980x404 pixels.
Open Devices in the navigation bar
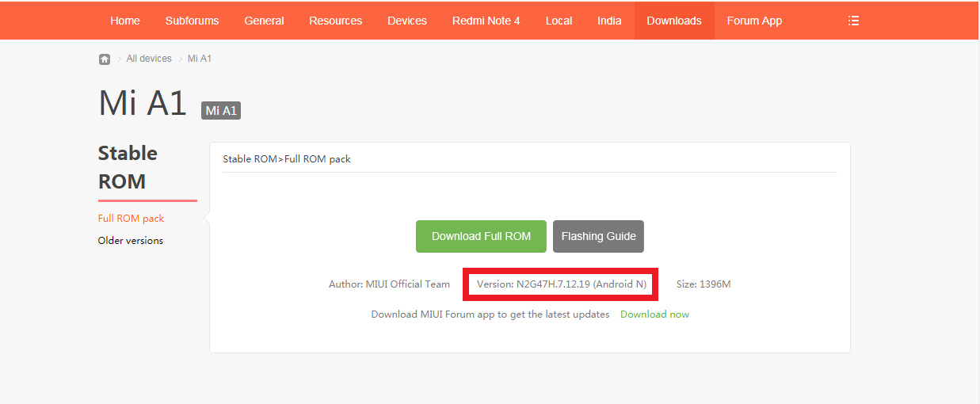(x=407, y=21)
